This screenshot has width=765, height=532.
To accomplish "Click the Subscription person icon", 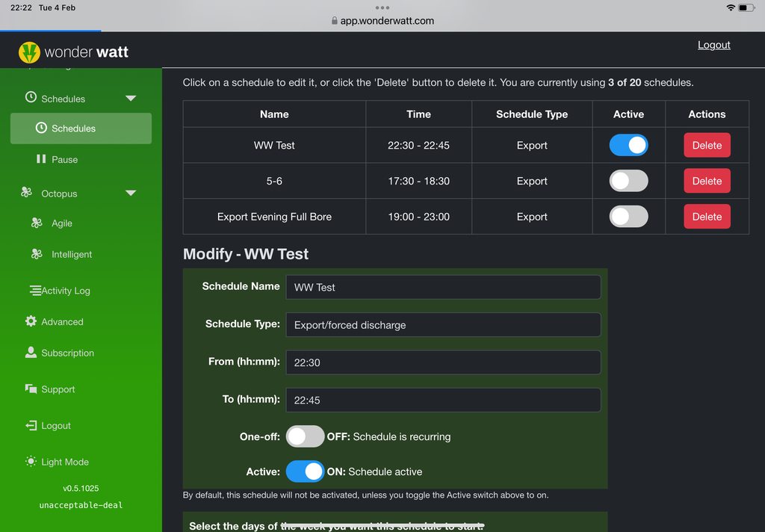I will point(31,353).
